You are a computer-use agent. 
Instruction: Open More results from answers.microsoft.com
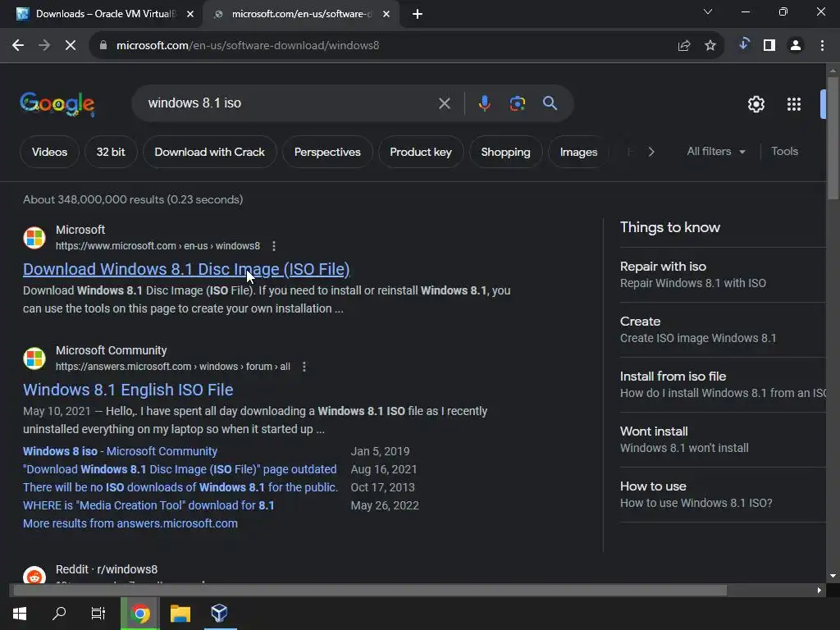point(130,524)
